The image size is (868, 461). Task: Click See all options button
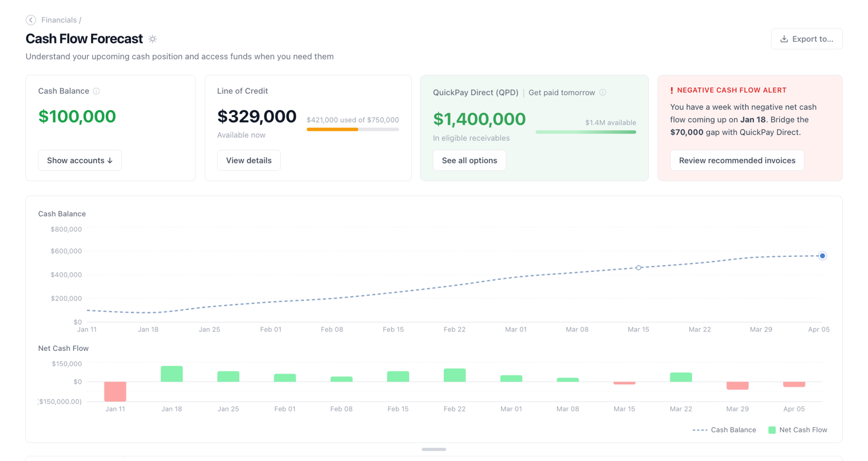coord(469,160)
